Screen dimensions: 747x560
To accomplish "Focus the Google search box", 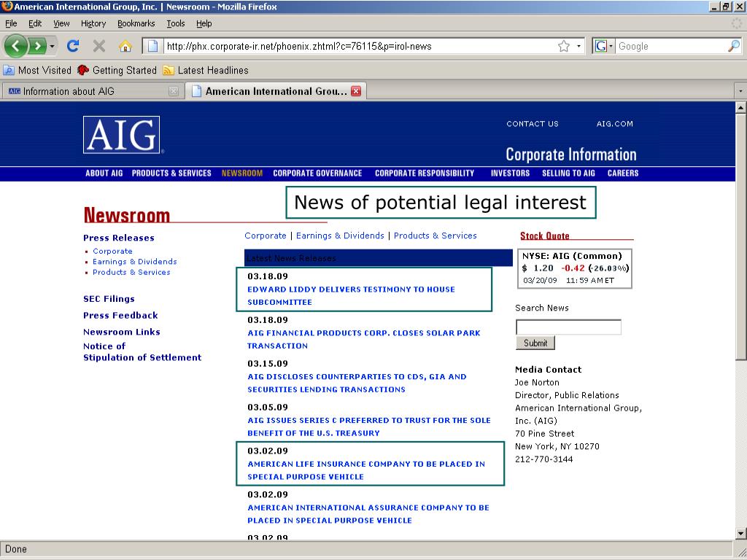I will click(x=671, y=46).
